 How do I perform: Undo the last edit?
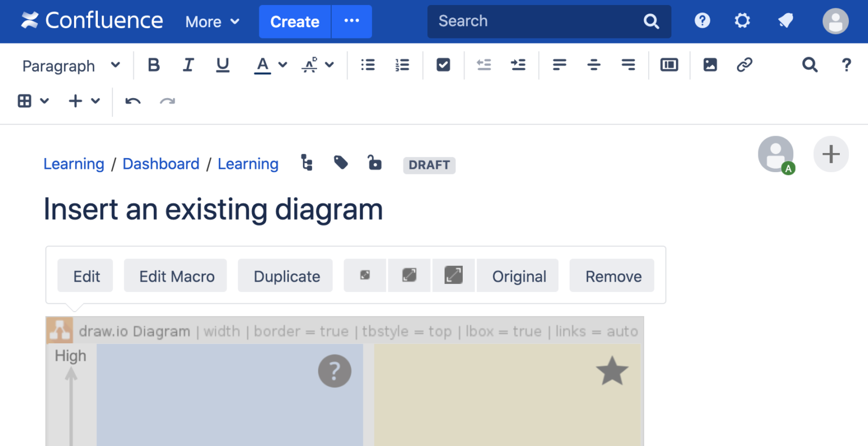click(133, 102)
